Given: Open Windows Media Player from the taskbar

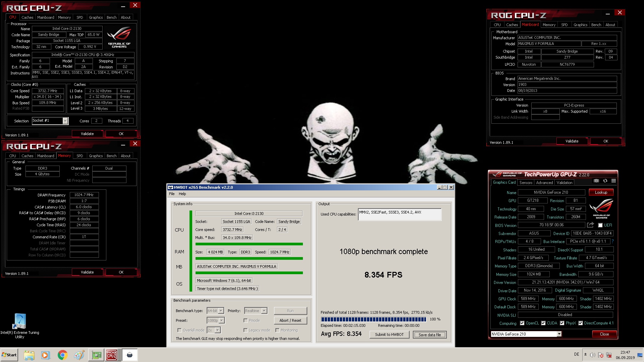Looking at the screenshot, I should (x=46, y=355).
